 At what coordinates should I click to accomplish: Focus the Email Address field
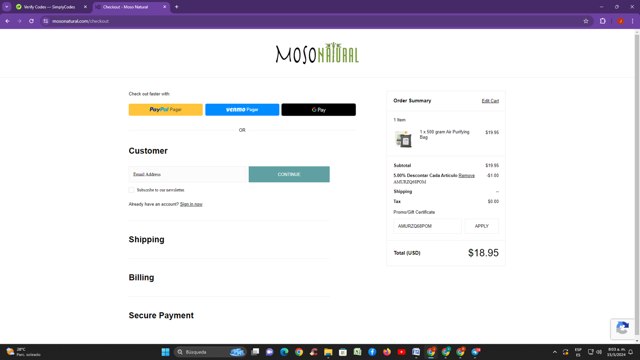coord(189,174)
